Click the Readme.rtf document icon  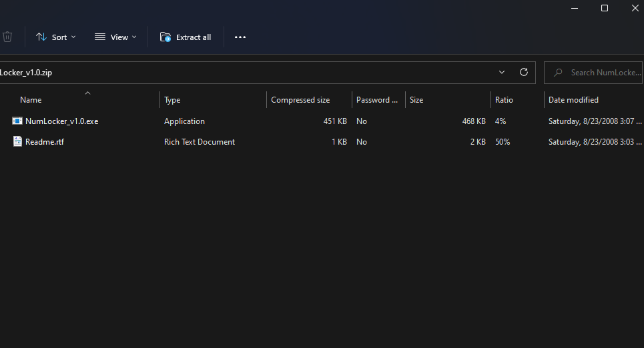point(17,141)
